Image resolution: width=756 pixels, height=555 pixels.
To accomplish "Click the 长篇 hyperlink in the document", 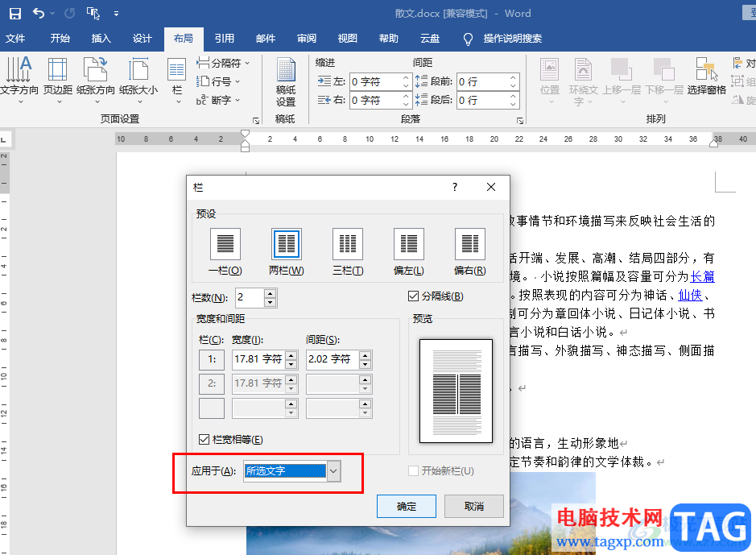I will 702,277.
